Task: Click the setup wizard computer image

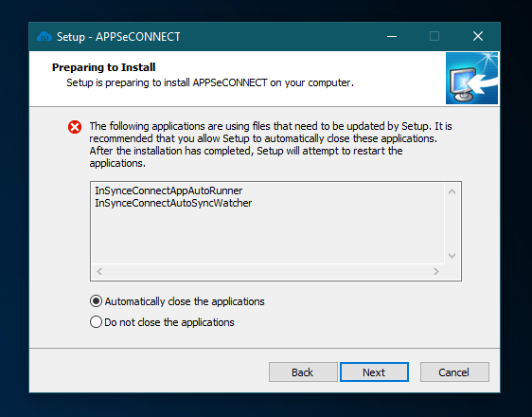Action: (x=471, y=78)
